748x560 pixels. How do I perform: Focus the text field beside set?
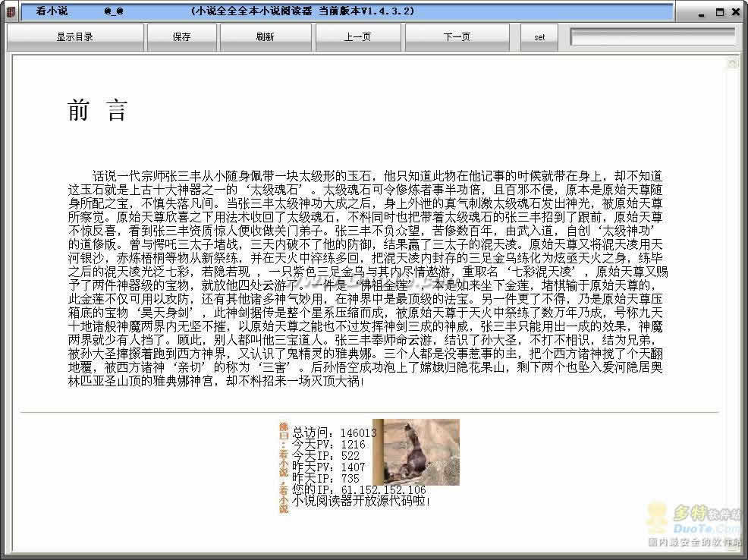[652, 36]
